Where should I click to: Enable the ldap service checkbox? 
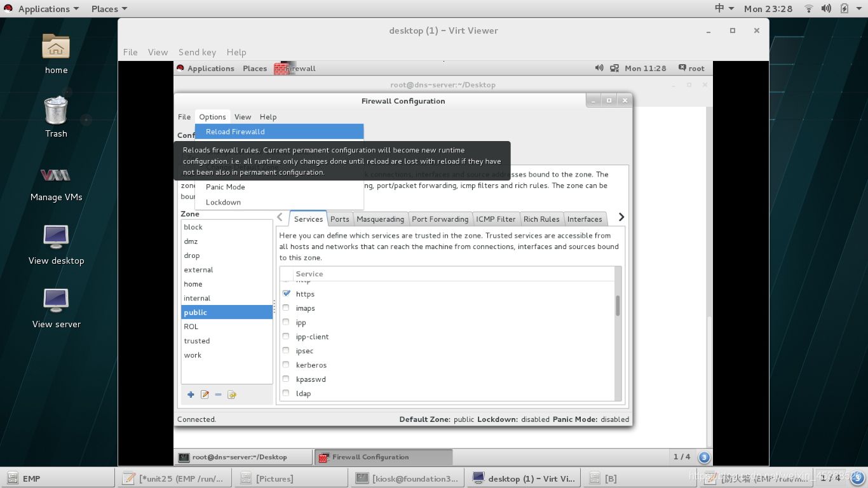point(286,393)
